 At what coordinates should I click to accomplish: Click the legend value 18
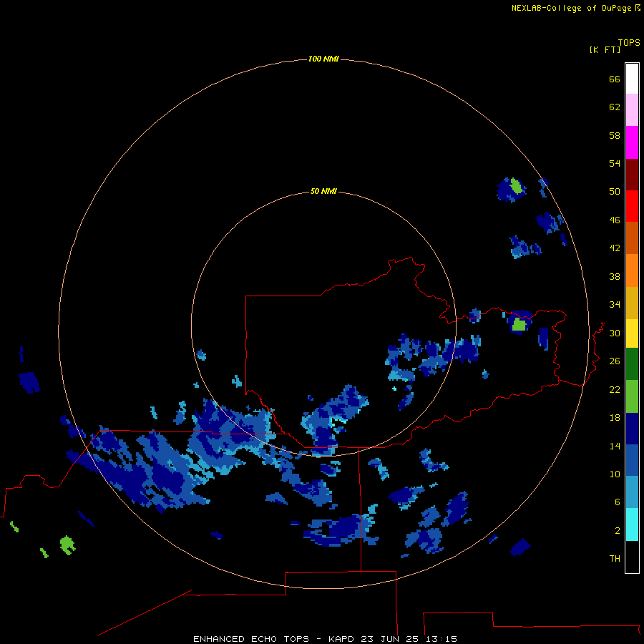(615, 418)
